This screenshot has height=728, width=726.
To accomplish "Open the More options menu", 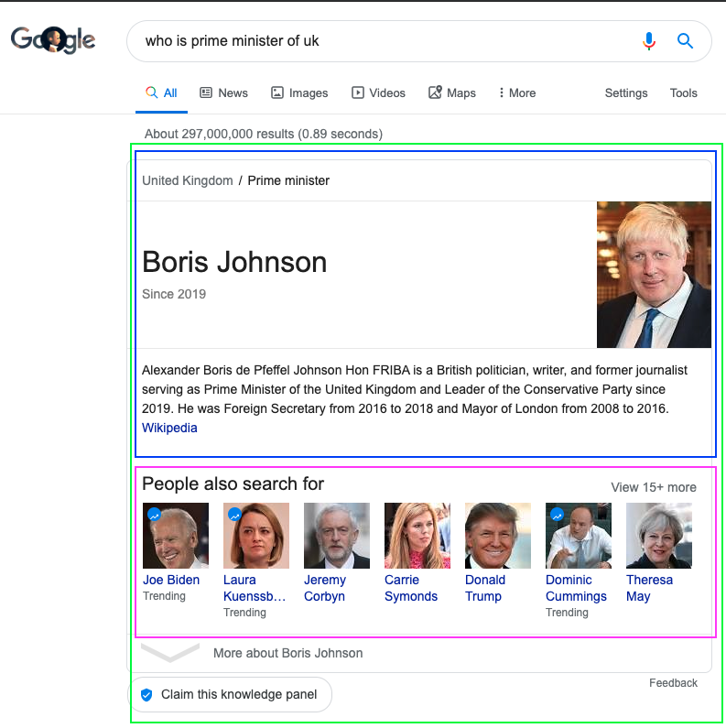I will pos(517,92).
